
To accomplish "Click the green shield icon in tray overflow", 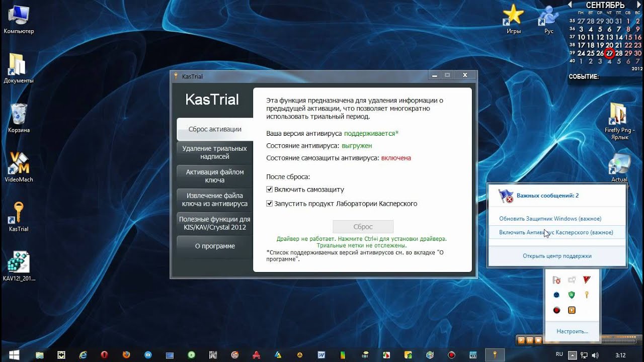I will tap(572, 295).
